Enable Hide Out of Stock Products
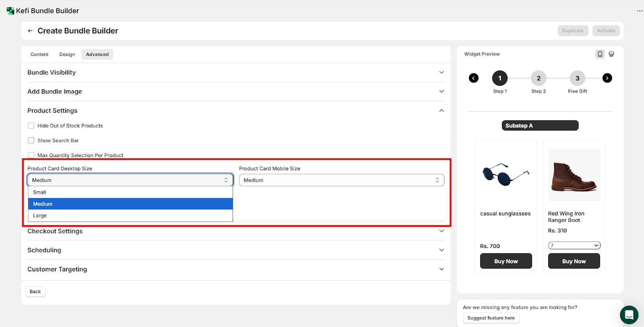The image size is (644, 327). coord(31,126)
